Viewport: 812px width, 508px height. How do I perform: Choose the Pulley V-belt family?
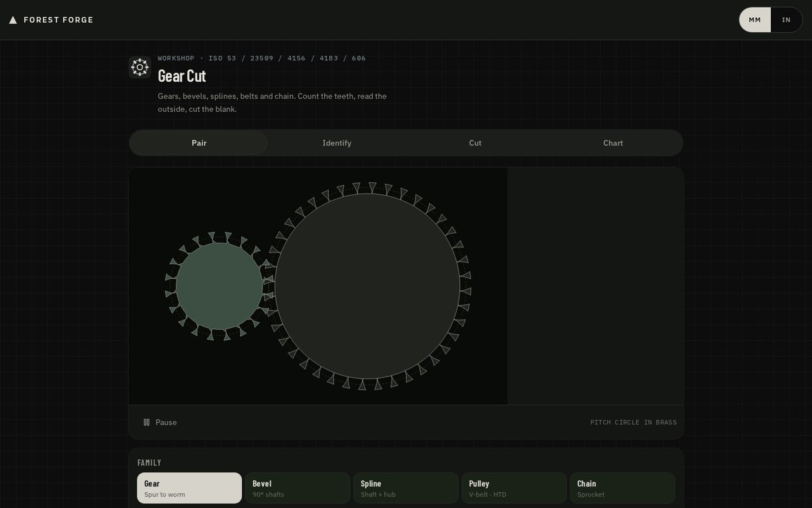coord(514,488)
